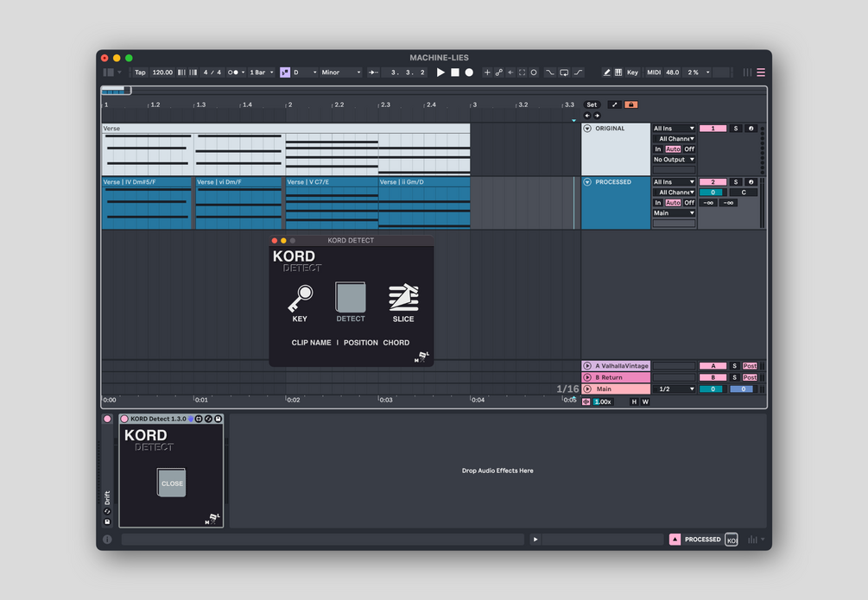Click the KORD Detect device save preset icon

coord(219,419)
